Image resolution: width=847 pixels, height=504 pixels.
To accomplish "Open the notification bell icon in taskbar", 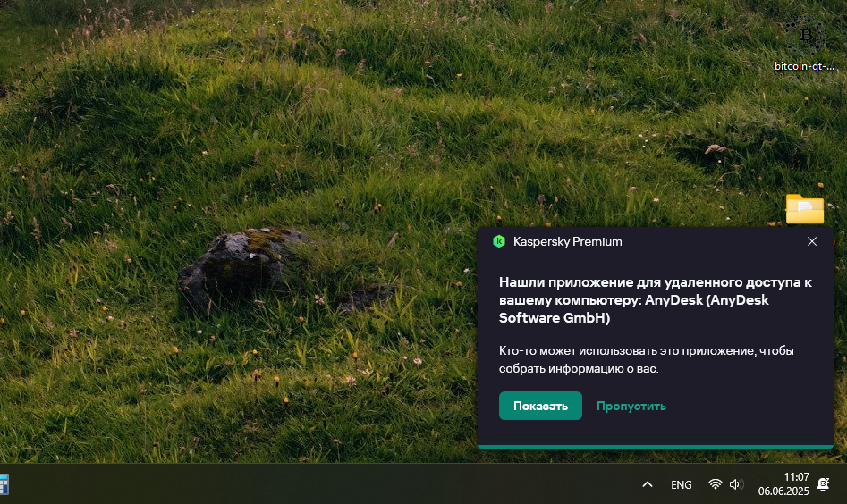I will pyautogui.click(x=823, y=484).
